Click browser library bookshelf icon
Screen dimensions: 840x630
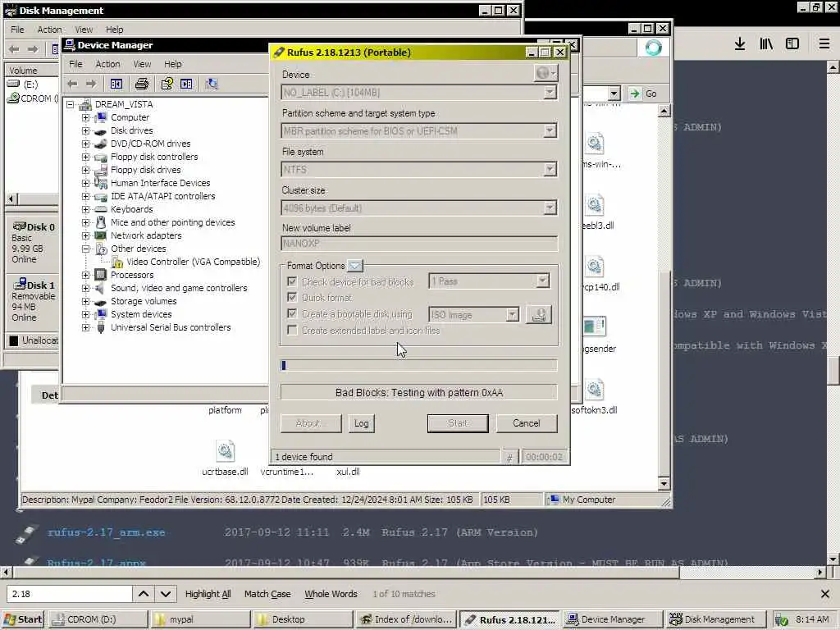point(766,44)
